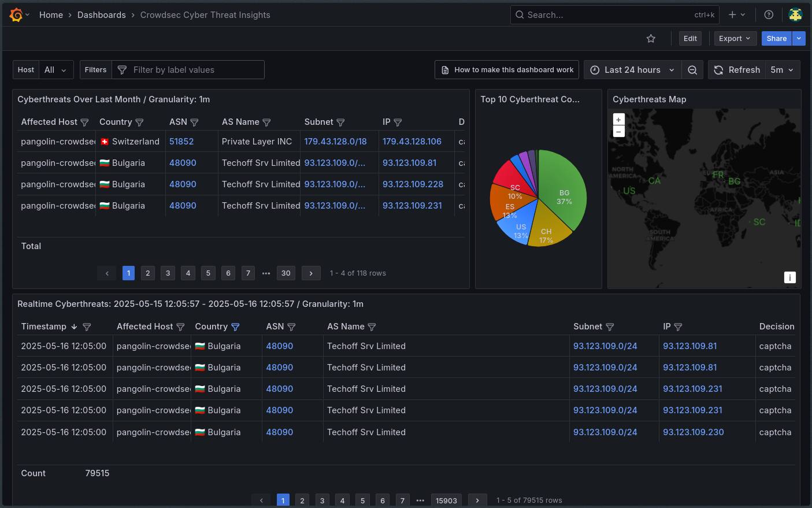Open the user profile avatar
The width and height of the screenshot is (812, 508).
[795, 15]
